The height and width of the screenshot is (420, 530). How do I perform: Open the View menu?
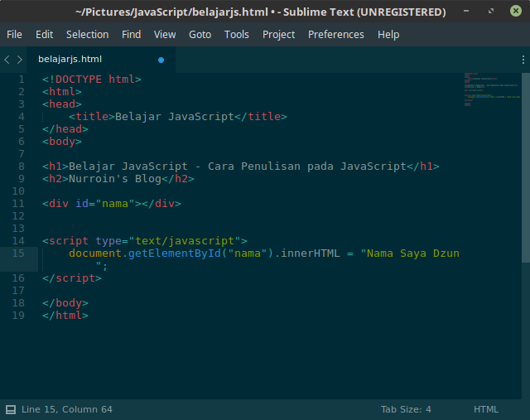click(165, 35)
